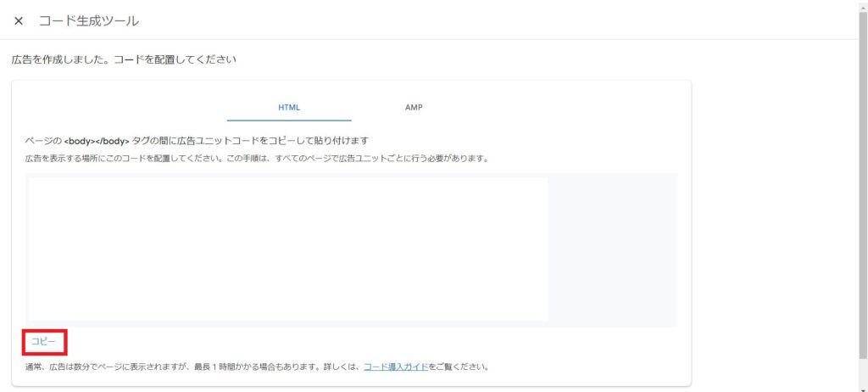
Task: Click the コード生成ツール title text
Action: coord(89,20)
